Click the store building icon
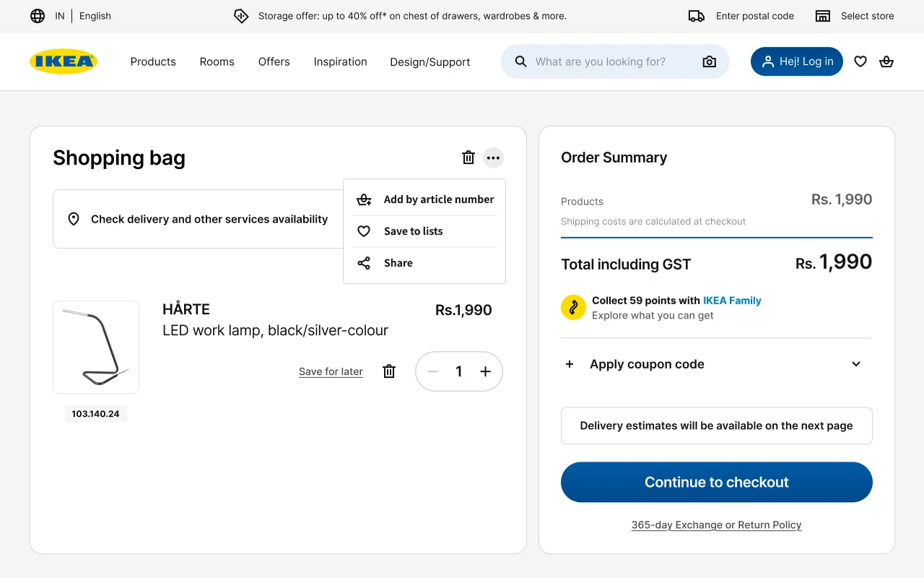This screenshot has width=924, height=578. pos(823,16)
